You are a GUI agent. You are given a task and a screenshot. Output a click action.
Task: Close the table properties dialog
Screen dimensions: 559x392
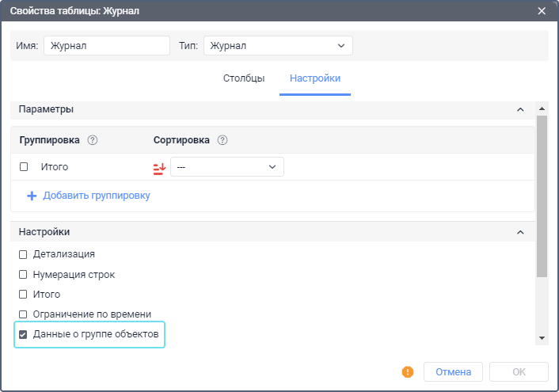542,10
